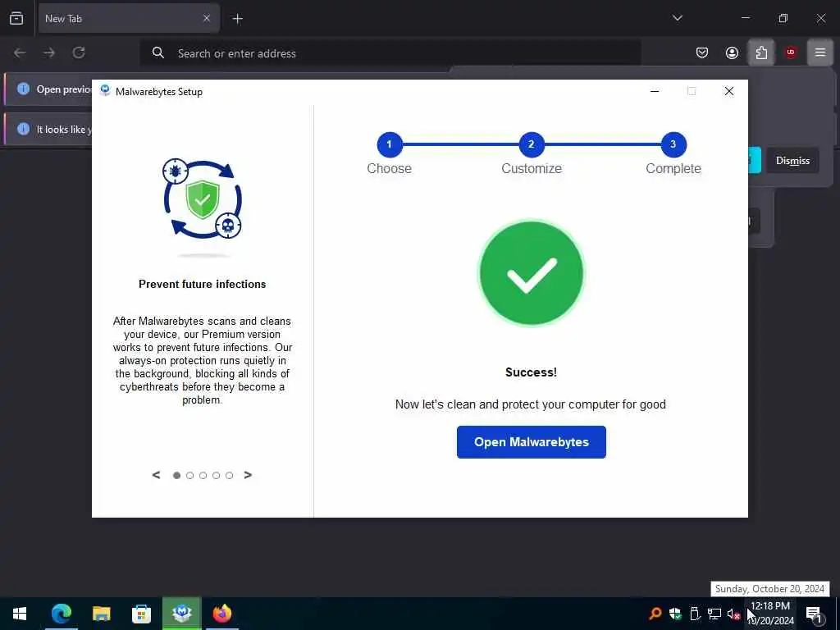Open Firefox account icon
The image size is (840, 630).
(732, 52)
